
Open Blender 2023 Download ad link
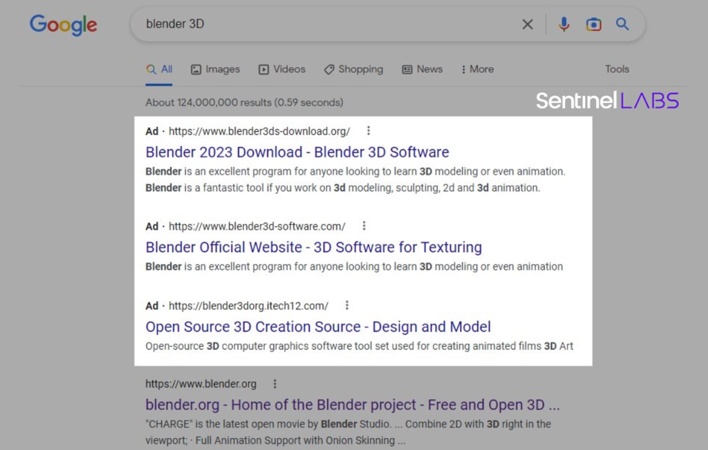pyautogui.click(x=297, y=152)
